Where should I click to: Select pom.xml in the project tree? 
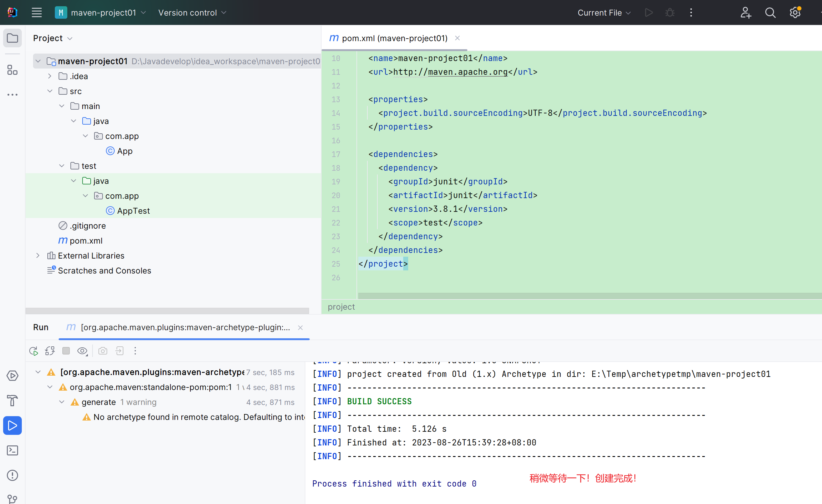point(80,240)
